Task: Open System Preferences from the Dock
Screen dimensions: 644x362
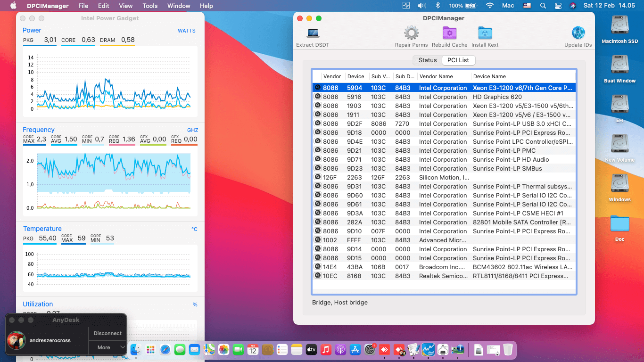Action: (x=370, y=350)
